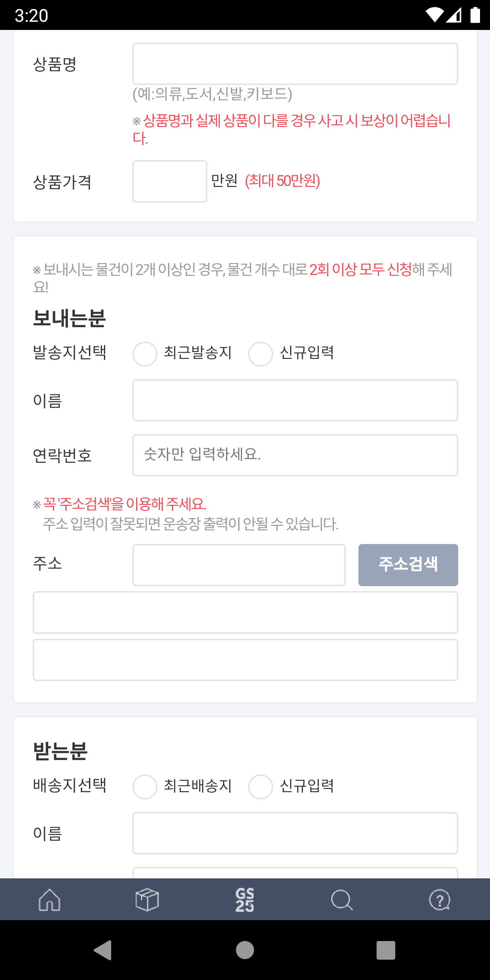
Task: Open Android recent apps square button
Action: pos(386,950)
